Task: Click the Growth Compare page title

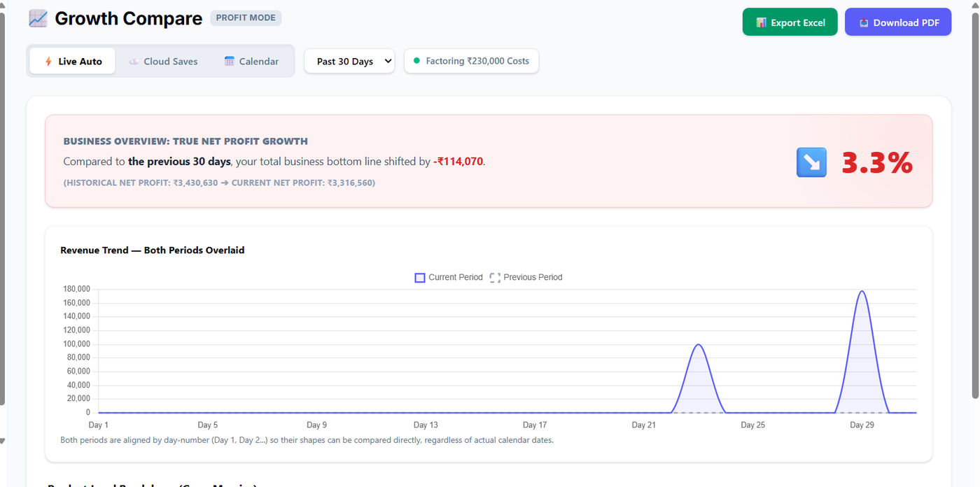Action: [129, 19]
